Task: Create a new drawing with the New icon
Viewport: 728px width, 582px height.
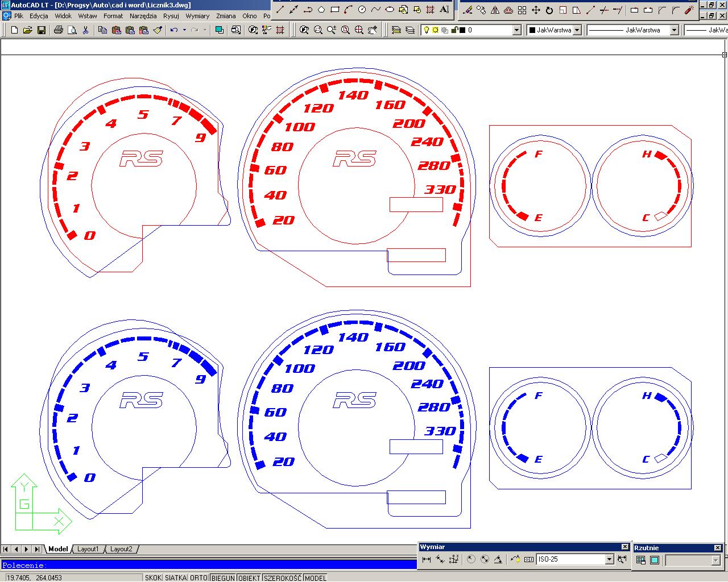Action: (x=14, y=30)
